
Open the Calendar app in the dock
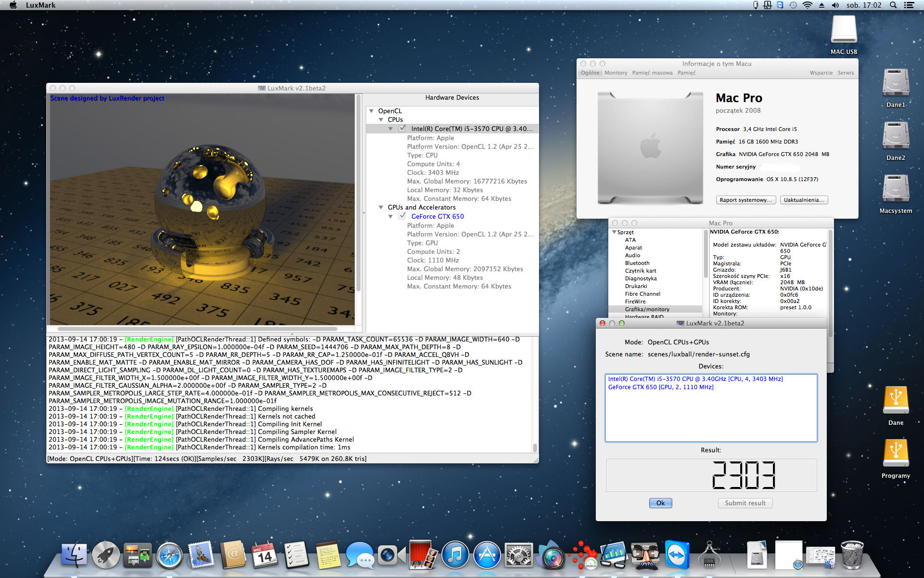coord(265,555)
